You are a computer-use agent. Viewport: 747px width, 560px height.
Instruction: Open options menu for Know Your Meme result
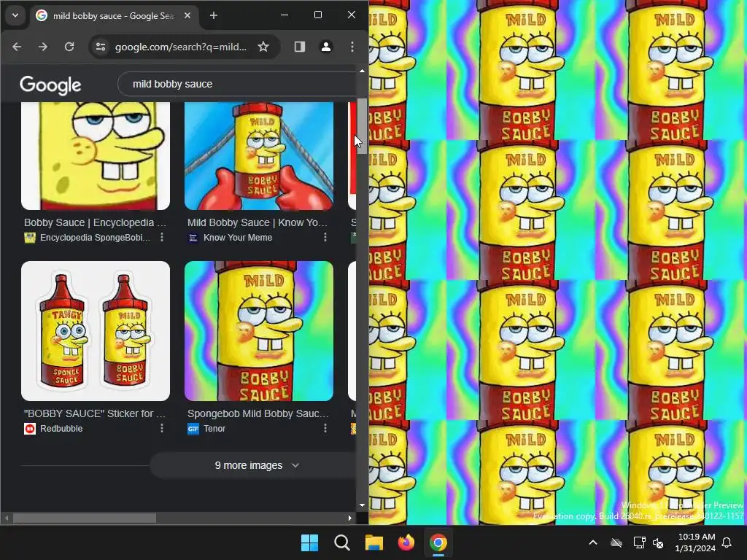pyautogui.click(x=325, y=237)
